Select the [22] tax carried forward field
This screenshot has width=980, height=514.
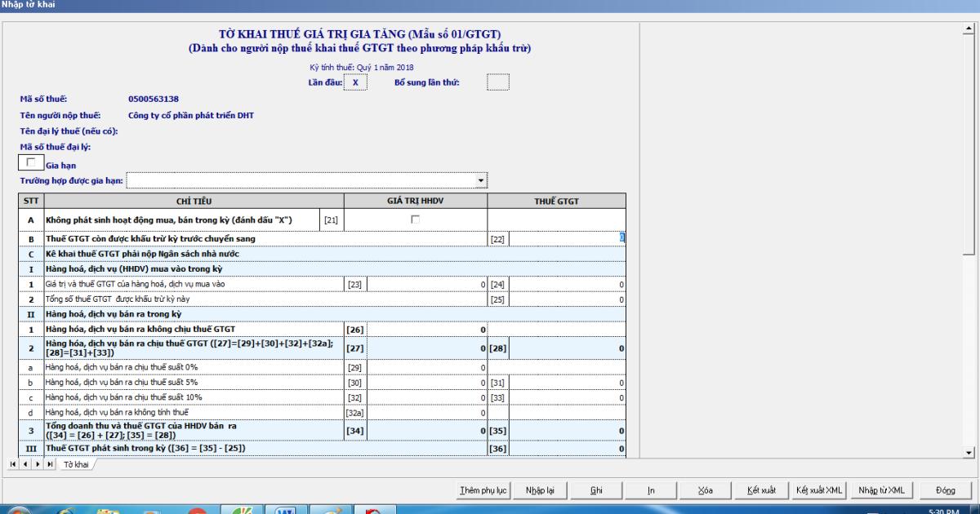click(568, 238)
